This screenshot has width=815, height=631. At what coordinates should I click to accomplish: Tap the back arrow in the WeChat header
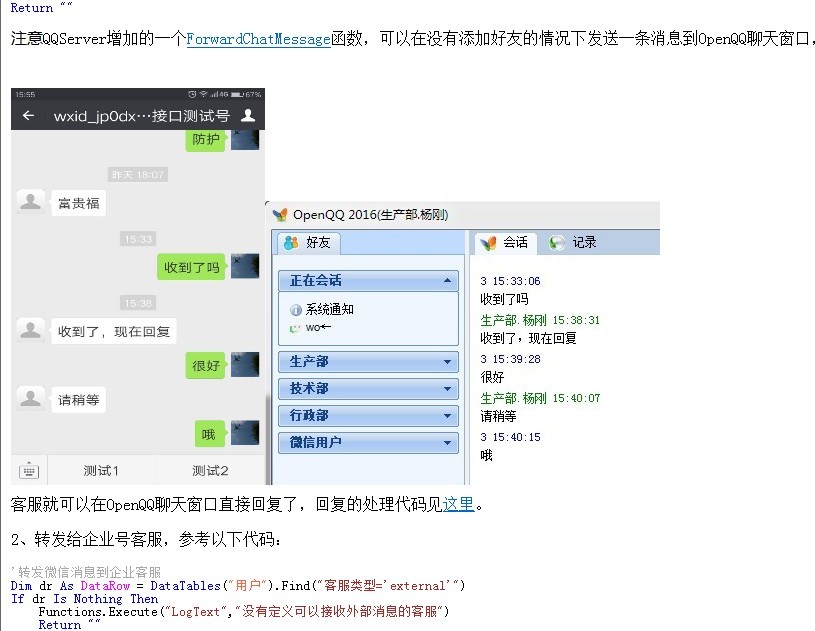pos(28,115)
